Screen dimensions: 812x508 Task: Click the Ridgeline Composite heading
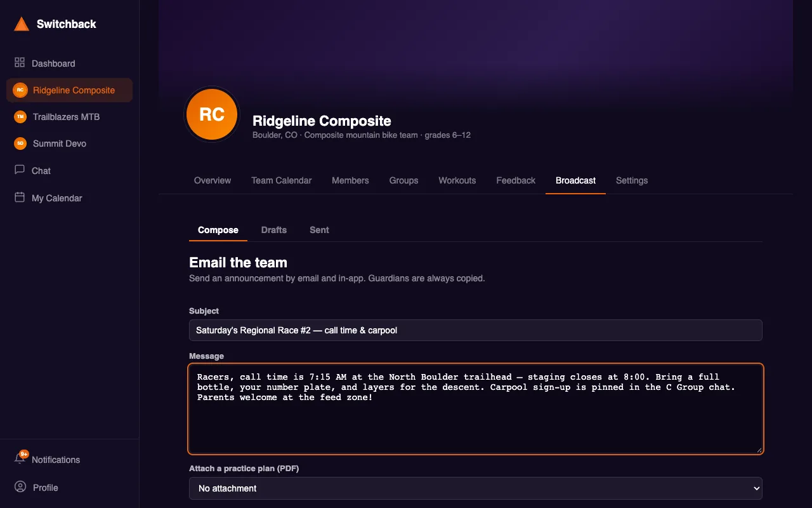(322, 121)
